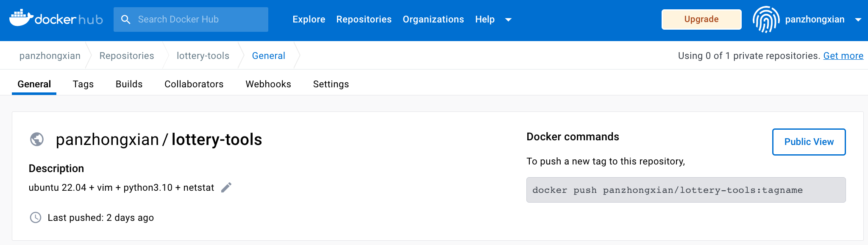868x245 pixels.
Task: Go to lottery-tools breadcrumb
Action: click(203, 56)
